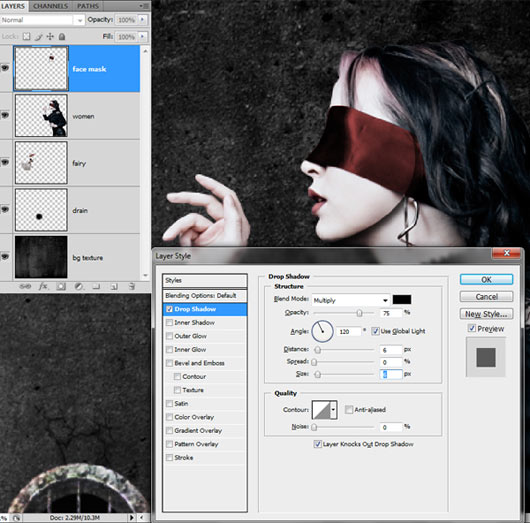Screen dimensions: 530x523
Task: Enable Anti-aliased checkbox
Action: click(x=348, y=409)
